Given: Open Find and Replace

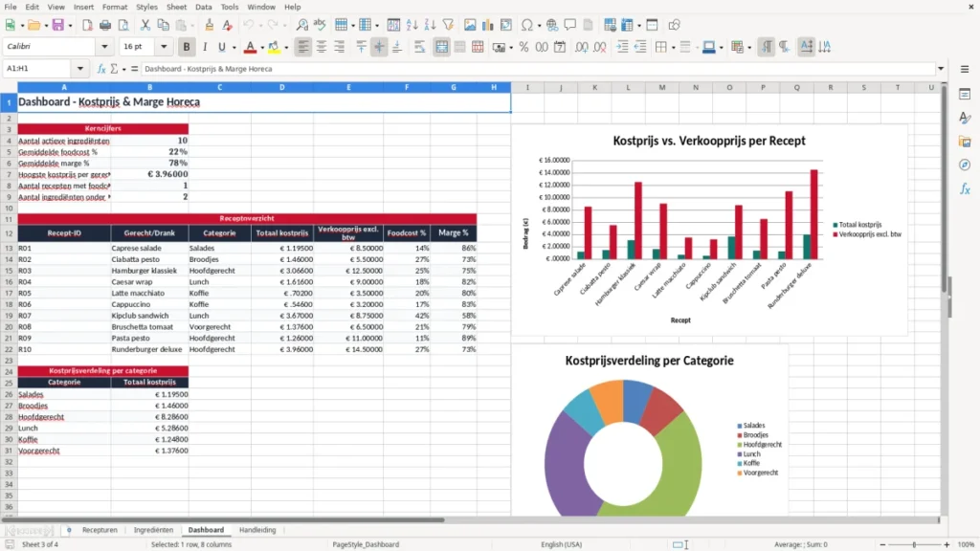Looking at the screenshot, I should (x=301, y=25).
